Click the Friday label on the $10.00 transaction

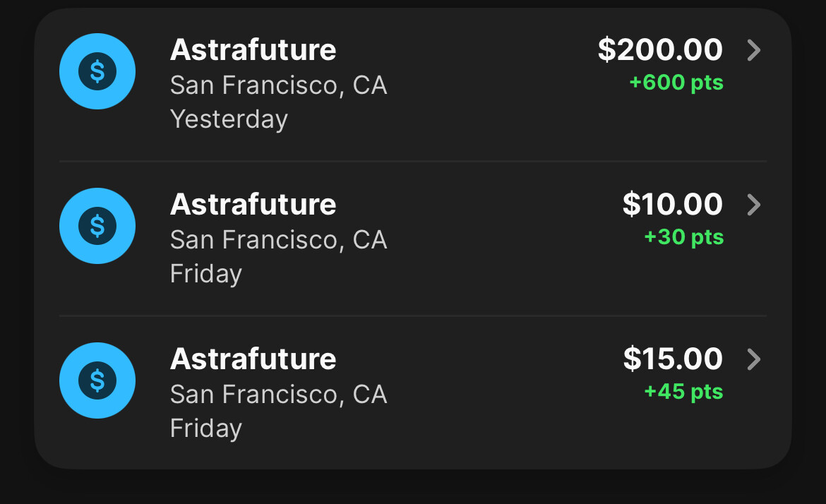pyautogui.click(x=206, y=274)
